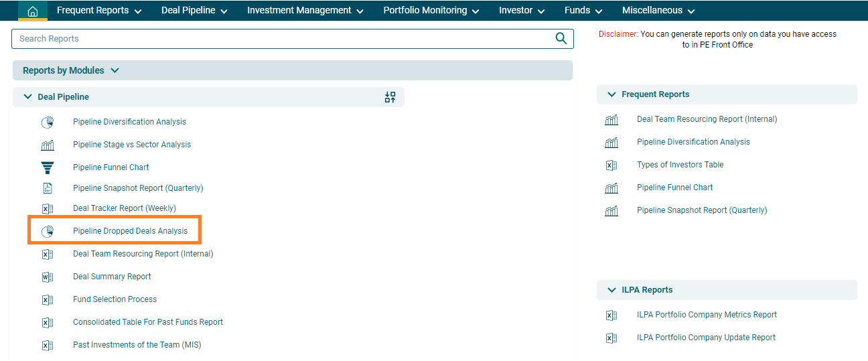Click the Home icon in navigation bar
This screenshot has height=361, width=868.
(33, 11)
